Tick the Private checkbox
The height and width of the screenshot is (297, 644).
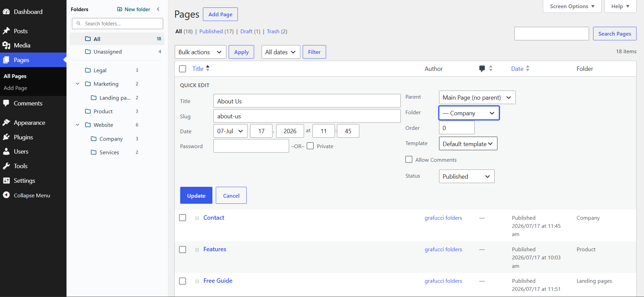310,146
